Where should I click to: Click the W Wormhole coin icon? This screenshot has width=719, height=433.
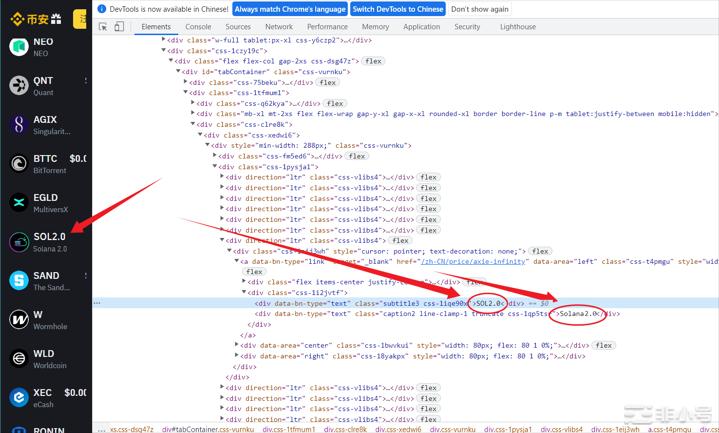pos(19,320)
